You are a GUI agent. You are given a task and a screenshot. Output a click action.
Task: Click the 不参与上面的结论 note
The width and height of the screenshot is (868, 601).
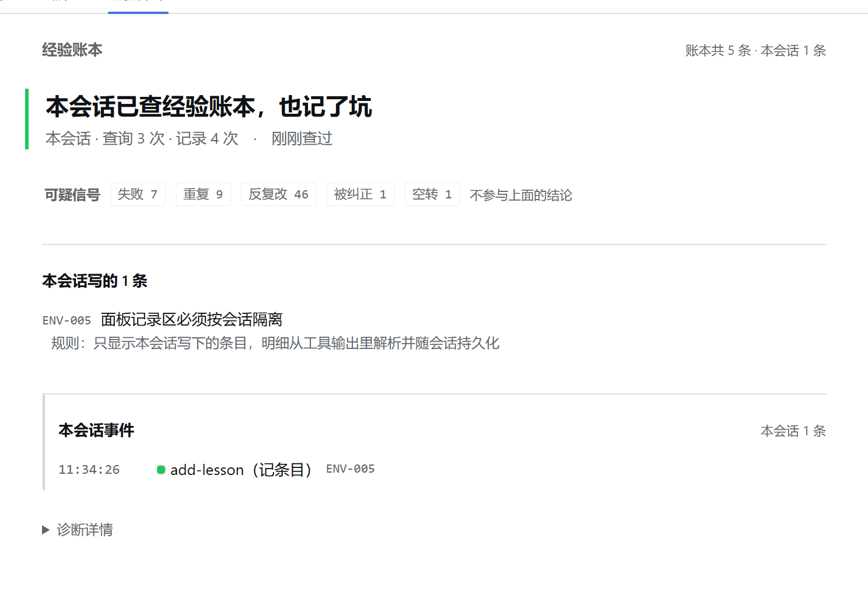521,195
